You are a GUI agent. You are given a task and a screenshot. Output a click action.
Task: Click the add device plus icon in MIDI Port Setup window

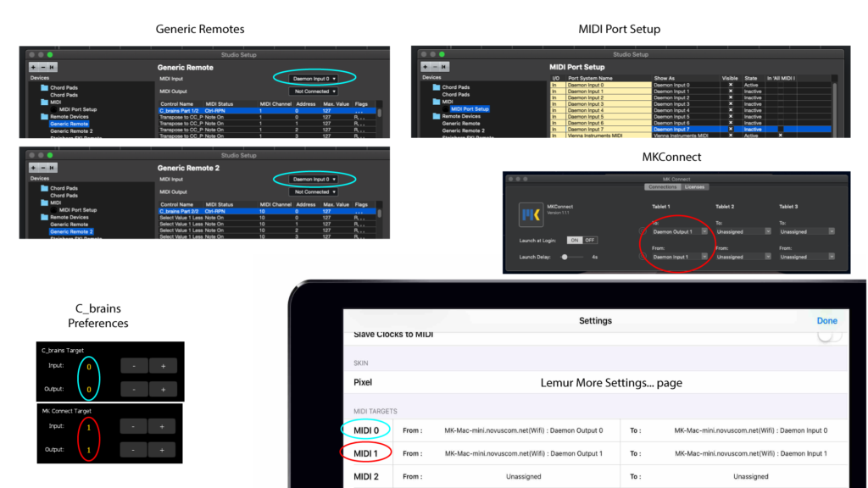point(426,66)
